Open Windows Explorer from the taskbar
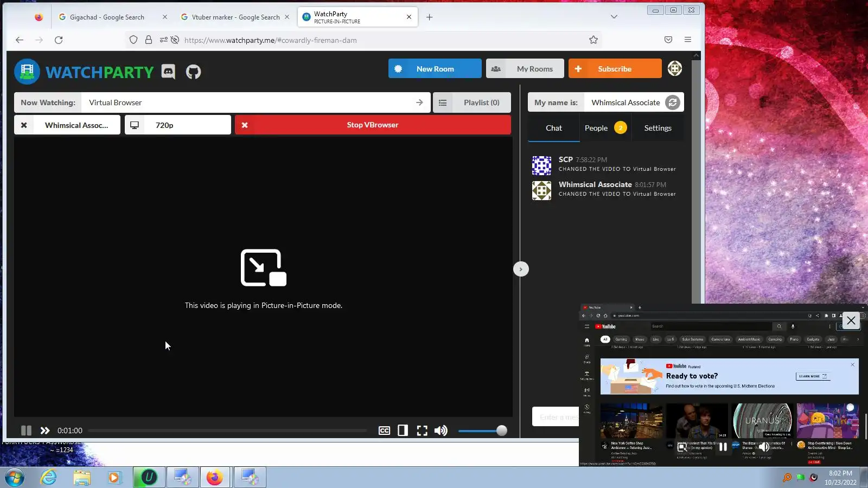Screen dimensions: 868x488 [82, 477]
